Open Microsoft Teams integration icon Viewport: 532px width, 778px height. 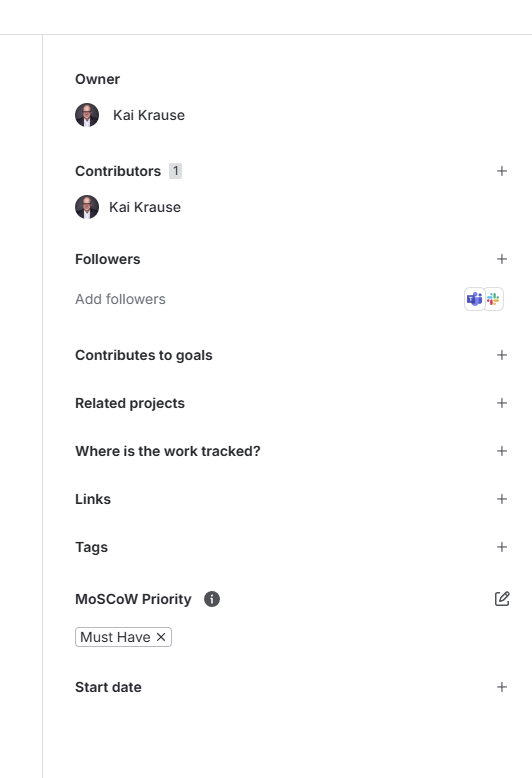point(474,299)
